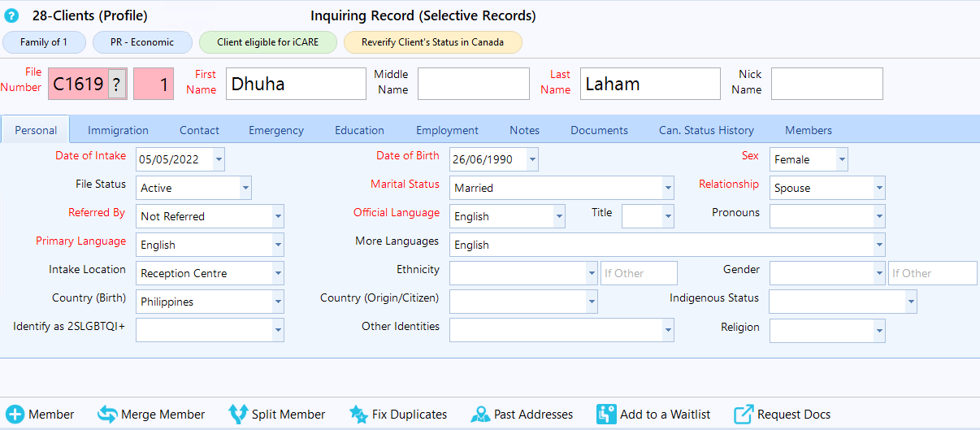
Task: Expand the Primary Language dropdown
Action: (278, 245)
